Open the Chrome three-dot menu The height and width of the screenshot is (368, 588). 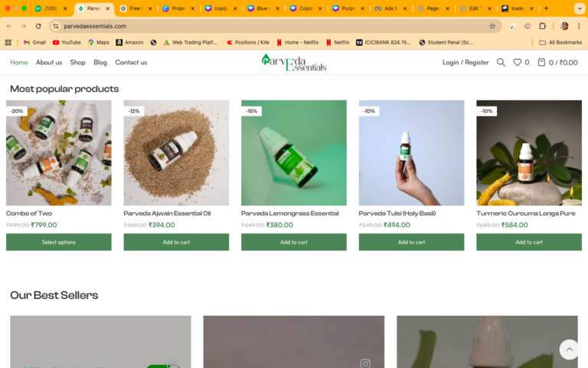(x=580, y=25)
